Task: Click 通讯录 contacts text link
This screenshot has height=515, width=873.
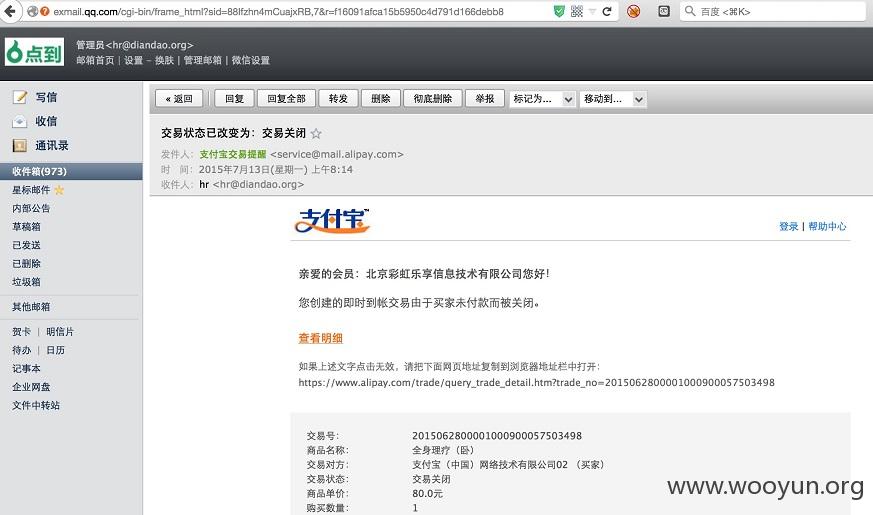Action: 52,145
